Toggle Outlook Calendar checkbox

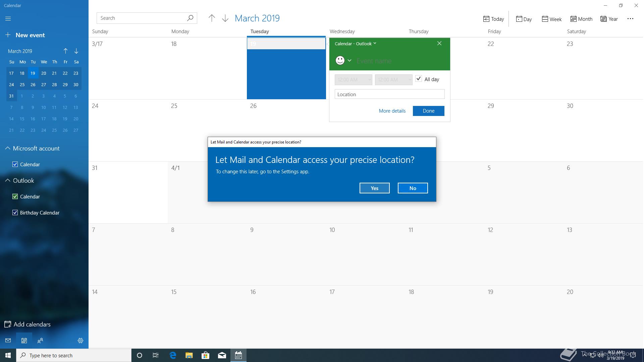(x=15, y=196)
